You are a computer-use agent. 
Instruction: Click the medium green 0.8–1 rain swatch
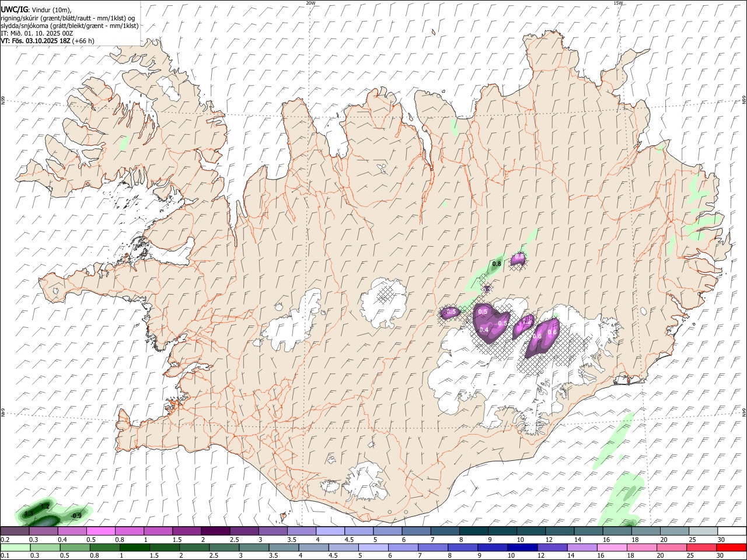point(104,547)
